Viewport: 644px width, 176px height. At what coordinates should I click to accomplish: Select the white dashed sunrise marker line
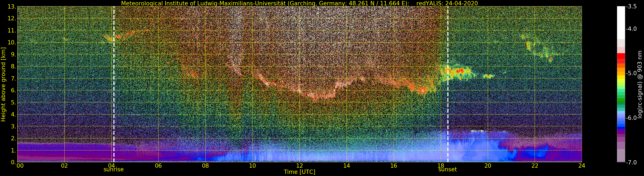pos(114,84)
